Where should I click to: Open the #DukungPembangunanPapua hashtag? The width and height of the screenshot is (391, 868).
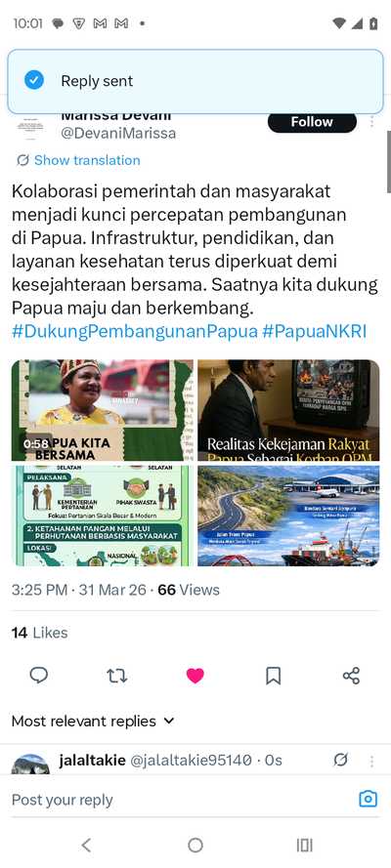pos(135,332)
